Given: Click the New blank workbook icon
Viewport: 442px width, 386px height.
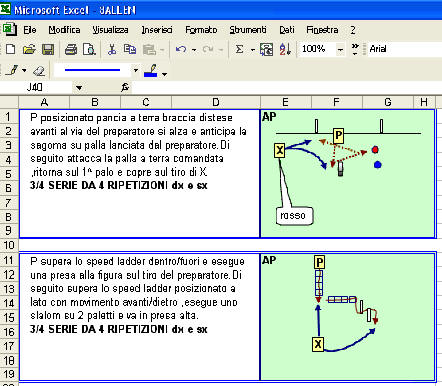Looking at the screenshot, I should pyautogui.click(x=10, y=49).
